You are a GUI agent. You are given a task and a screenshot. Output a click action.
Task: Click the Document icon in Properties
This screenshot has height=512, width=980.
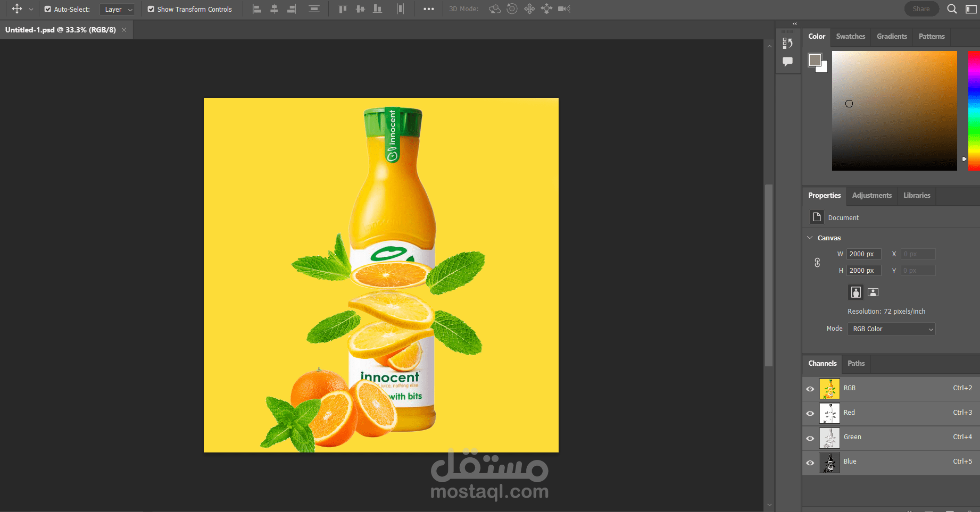click(x=817, y=217)
